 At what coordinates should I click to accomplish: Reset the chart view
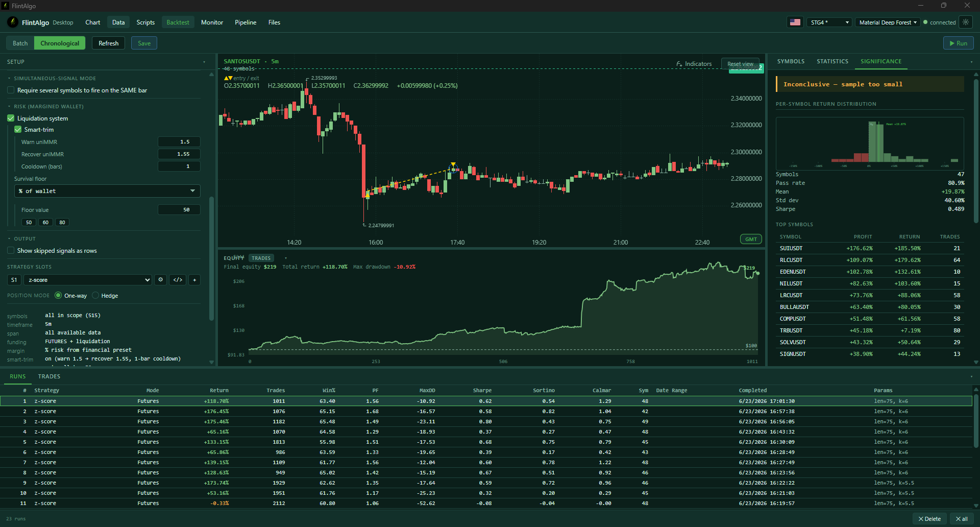pyautogui.click(x=740, y=64)
